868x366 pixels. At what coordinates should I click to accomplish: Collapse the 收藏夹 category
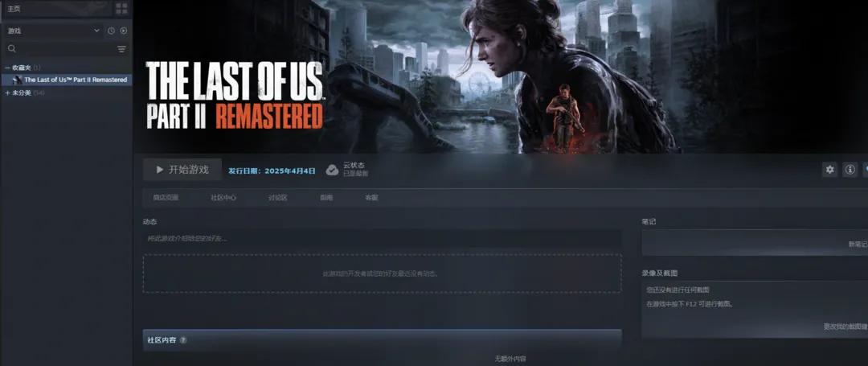coord(7,68)
